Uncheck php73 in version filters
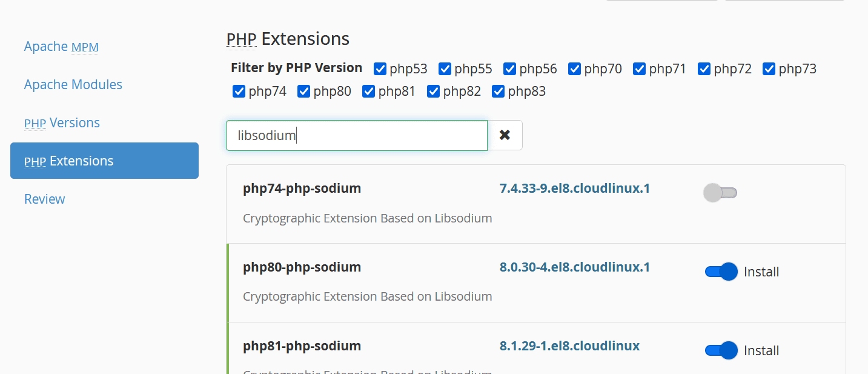Screen dimensions: 868x374 tap(769, 69)
